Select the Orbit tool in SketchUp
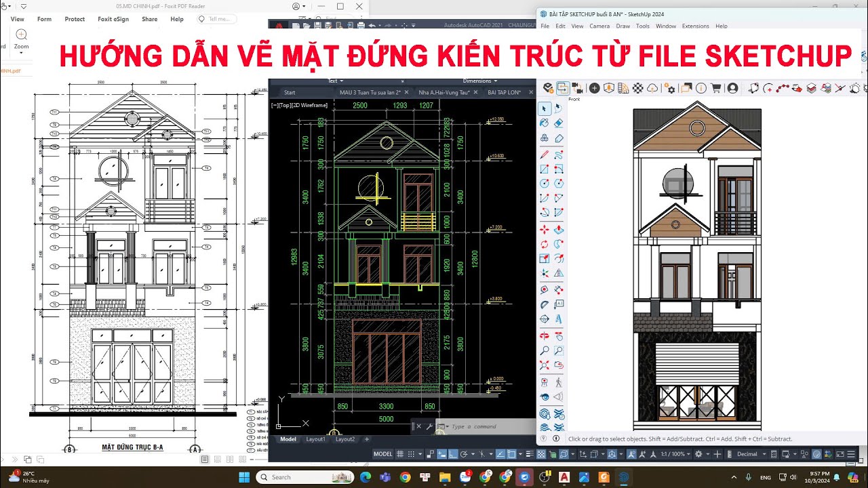This screenshot has height=488, width=868. click(545, 335)
